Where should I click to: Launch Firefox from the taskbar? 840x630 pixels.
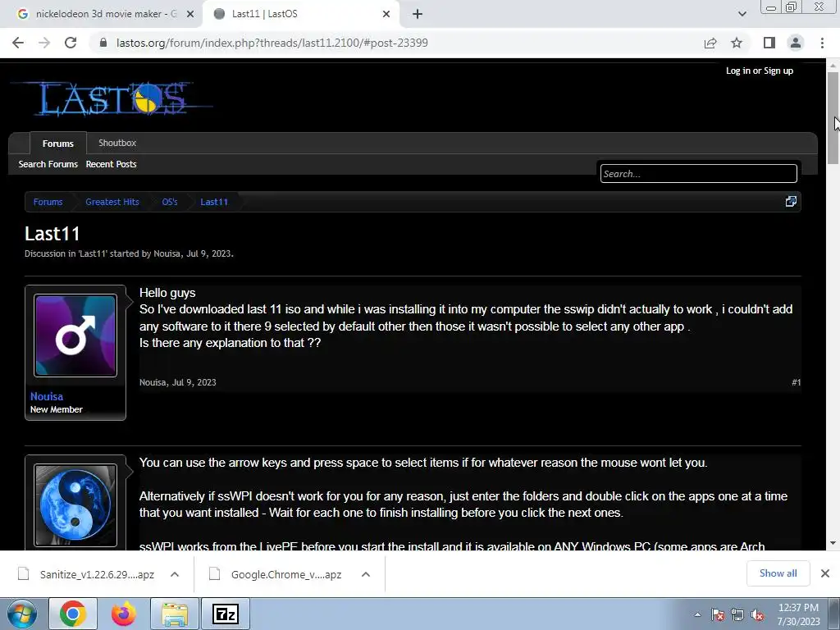click(x=123, y=614)
